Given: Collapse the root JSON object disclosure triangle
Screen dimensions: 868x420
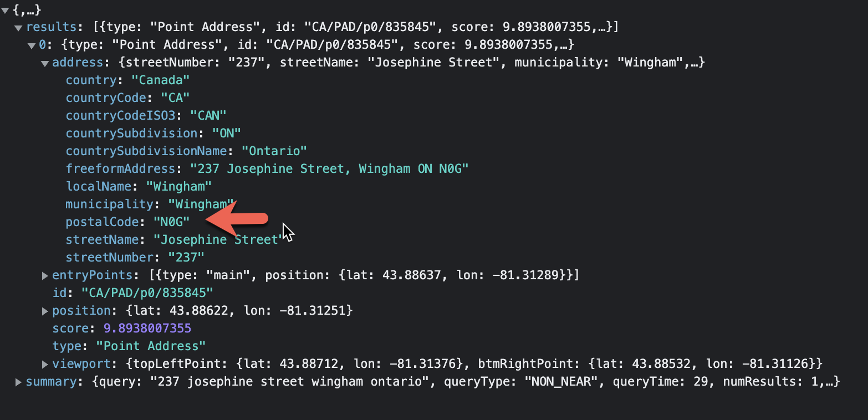Looking at the screenshot, I should pyautogui.click(x=4, y=9).
